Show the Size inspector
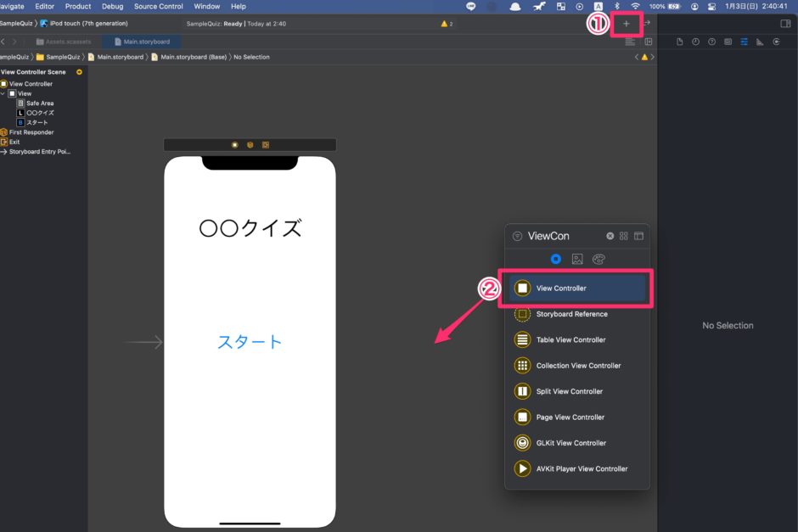Image resolution: width=798 pixels, height=532 pixels. pos(759,41)
